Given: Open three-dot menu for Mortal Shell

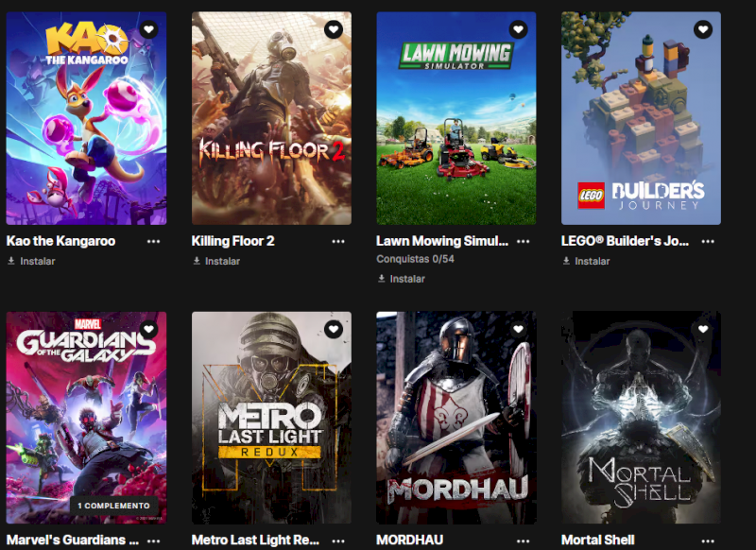Looking at the screenshot, I should click(708, 541).
